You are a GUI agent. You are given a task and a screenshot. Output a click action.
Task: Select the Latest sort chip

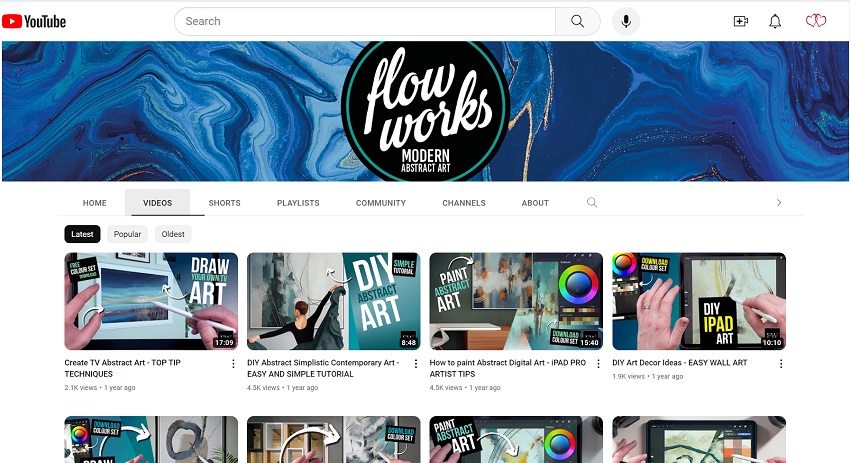[82, 234]
